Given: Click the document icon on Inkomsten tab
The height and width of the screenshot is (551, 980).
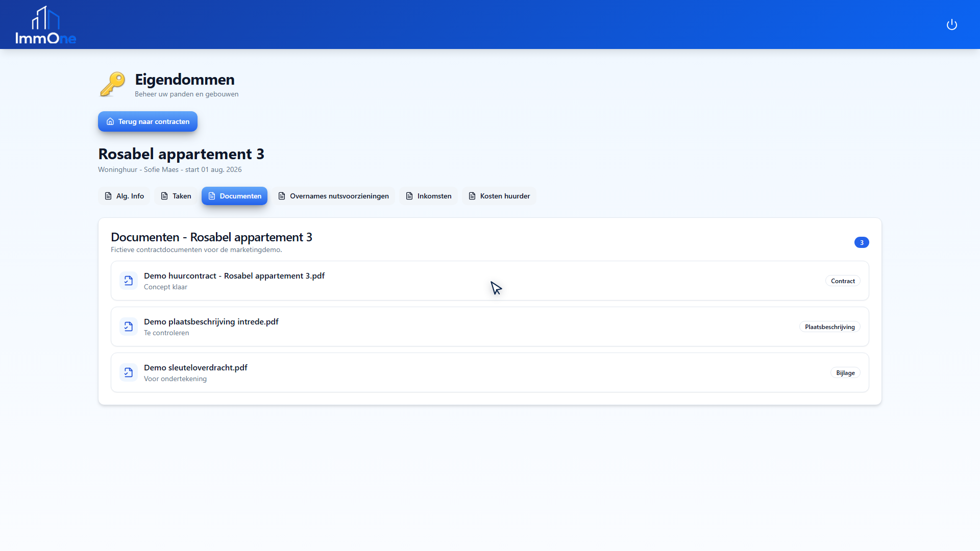Looking at the screenshot, I should (409, 196).
